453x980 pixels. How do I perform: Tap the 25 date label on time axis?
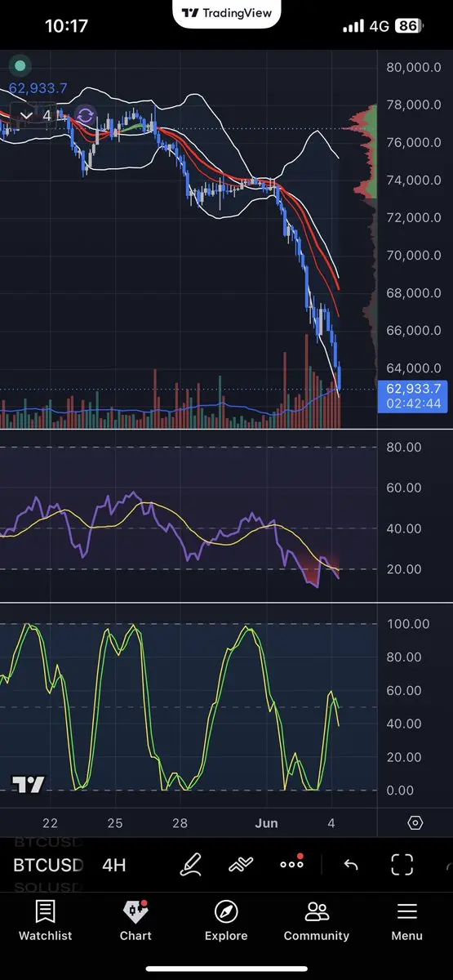point(114,823)
